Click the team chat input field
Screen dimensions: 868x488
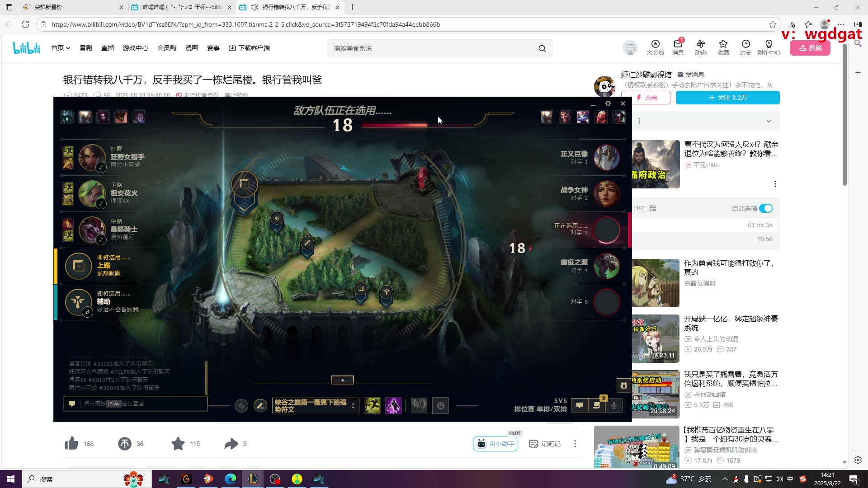(x=136, y=404)
